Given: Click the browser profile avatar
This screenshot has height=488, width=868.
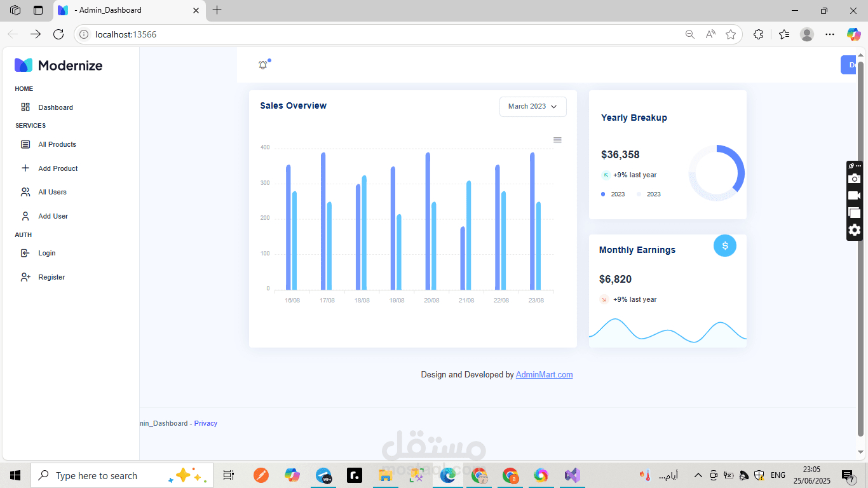Looking at the screenshot, I should pos(807,34).
